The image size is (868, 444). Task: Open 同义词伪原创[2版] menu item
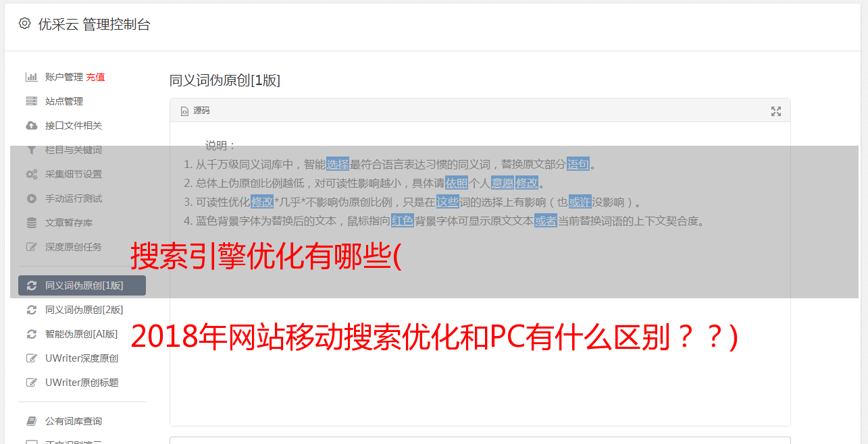84,310
